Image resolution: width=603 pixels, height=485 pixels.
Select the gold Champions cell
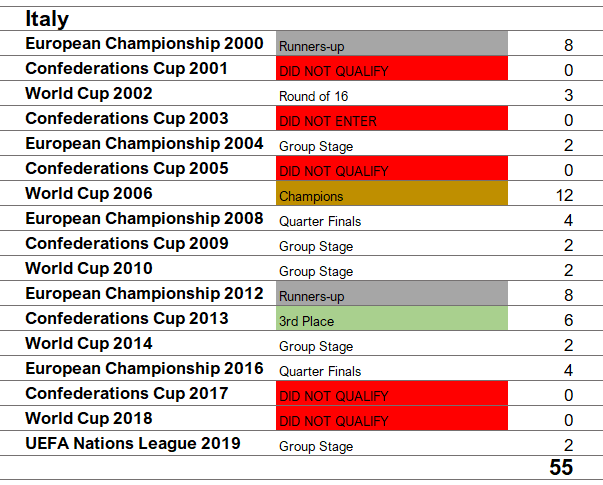point(392,193)
